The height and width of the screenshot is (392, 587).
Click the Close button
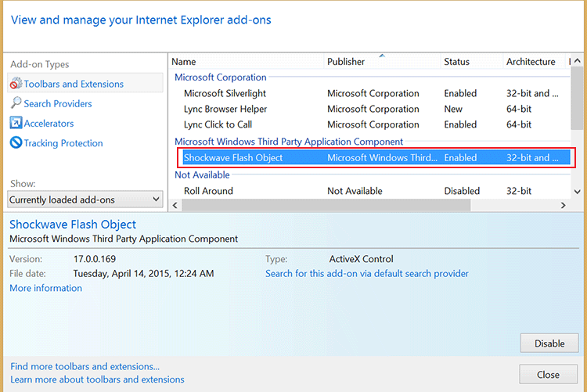(x=548, y=374)
